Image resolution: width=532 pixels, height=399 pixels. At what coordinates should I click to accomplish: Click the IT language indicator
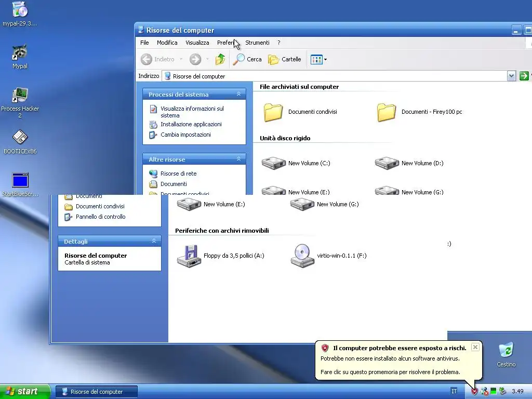click(x=454, y=391)
